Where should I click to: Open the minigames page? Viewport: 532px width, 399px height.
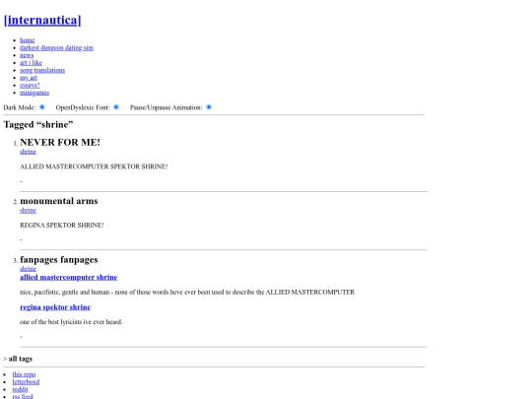[34, 93]
